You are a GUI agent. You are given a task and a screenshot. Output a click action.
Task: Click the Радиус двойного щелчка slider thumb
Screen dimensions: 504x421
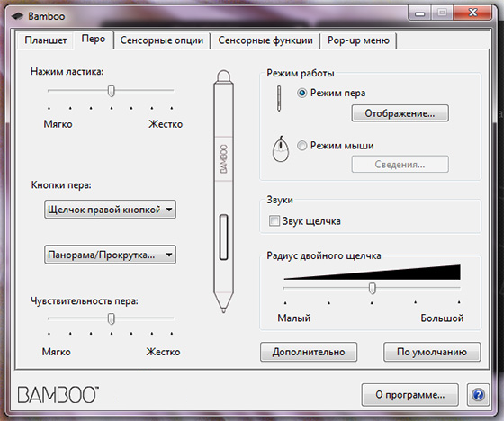pyautogui.click(x=373, y=288)
